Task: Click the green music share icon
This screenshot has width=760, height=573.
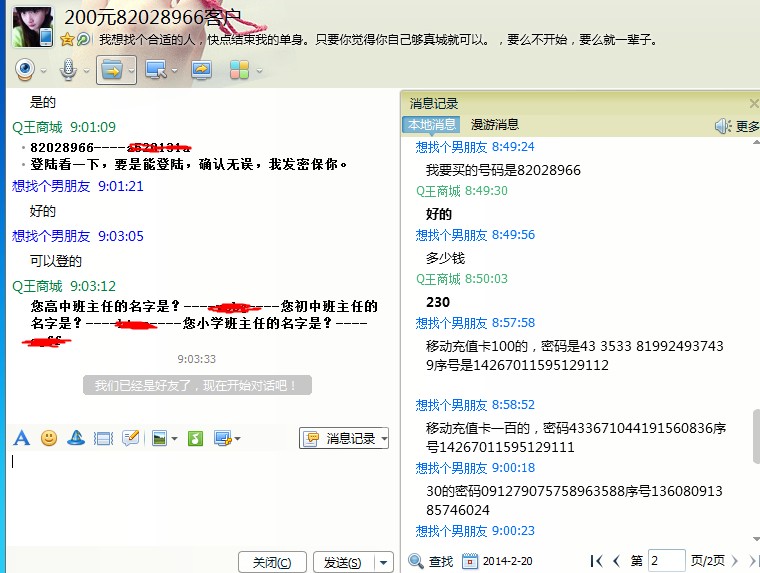Action: point(195,438)
